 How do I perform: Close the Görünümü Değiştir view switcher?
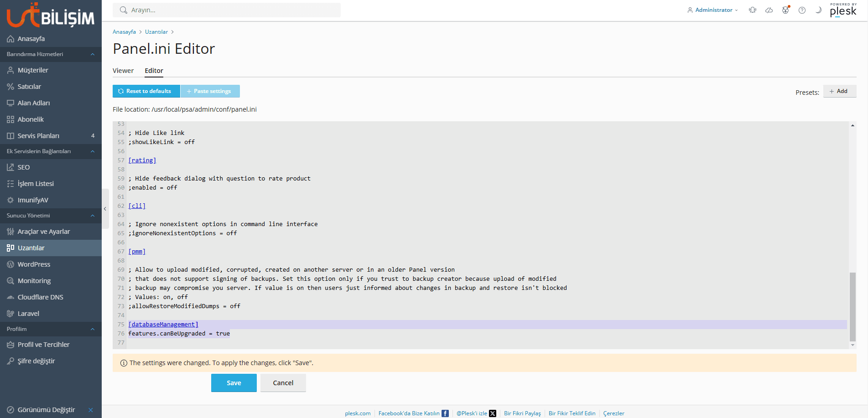pyautogui.click(x=91, y=410)
